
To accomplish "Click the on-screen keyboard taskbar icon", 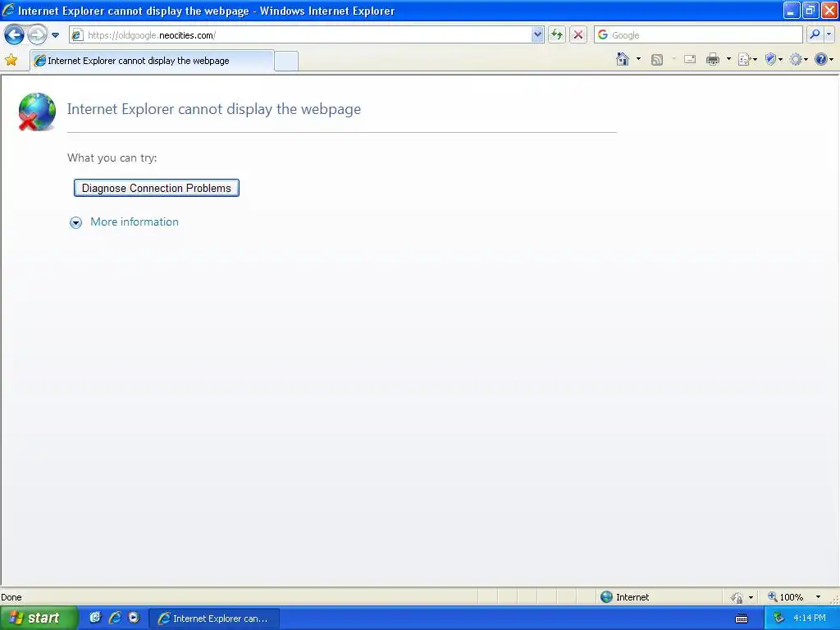I will [742, 619].
